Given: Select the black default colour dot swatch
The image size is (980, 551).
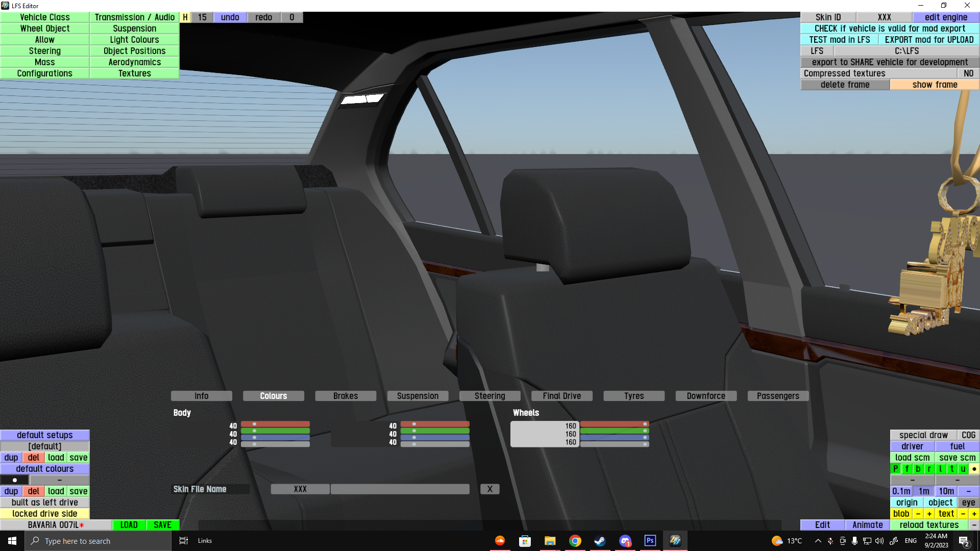Looking at the screenshot, I should pyautogui.click(x=15, y=480).
